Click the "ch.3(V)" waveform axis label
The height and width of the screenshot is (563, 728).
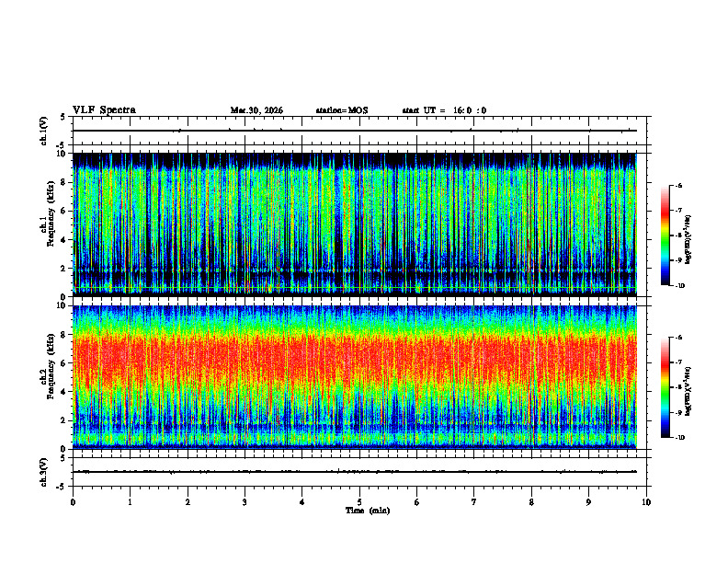(x=44, y=472)
